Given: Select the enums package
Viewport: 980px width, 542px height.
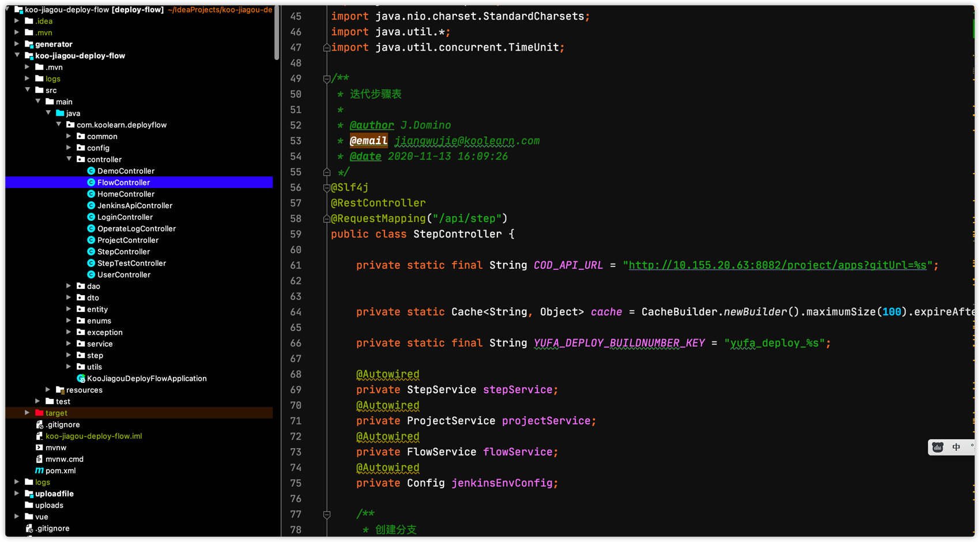Looking at the screenshot, I should [99, 321].
